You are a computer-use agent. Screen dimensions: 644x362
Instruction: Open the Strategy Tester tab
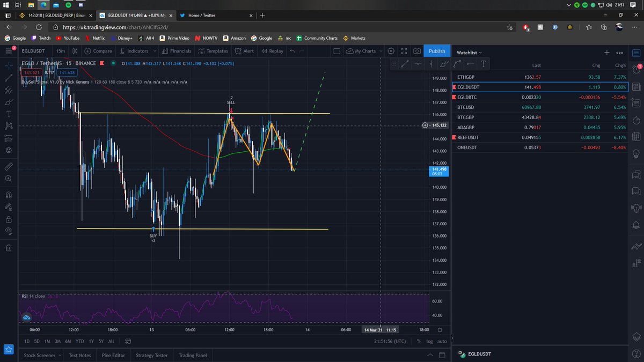click(x=152, y=355)
